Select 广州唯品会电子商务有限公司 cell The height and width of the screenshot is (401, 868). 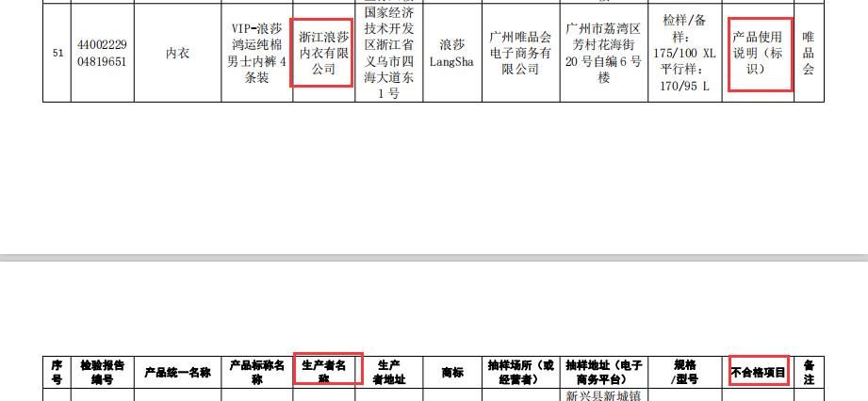(520, 54)
